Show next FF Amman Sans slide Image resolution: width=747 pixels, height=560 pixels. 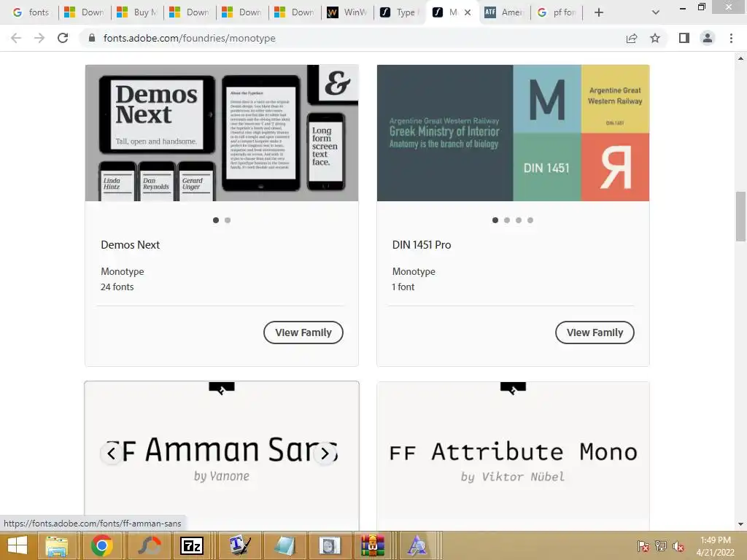(x=325, y=454)
